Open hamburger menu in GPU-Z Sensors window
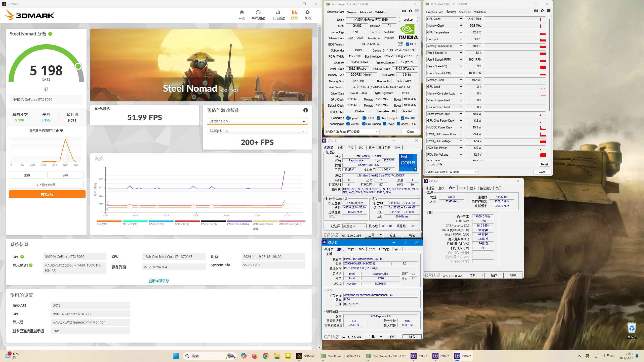 pyautogui.click(x=549, y=11)
